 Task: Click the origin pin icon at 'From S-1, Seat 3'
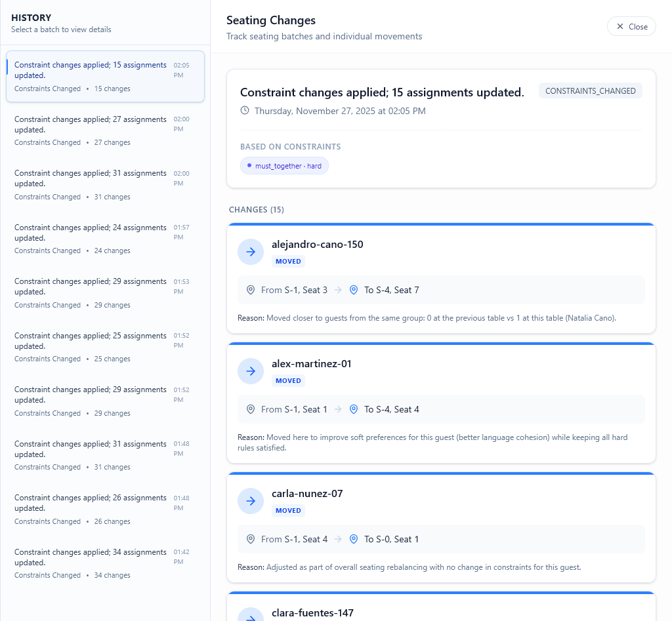click(251, 290)
